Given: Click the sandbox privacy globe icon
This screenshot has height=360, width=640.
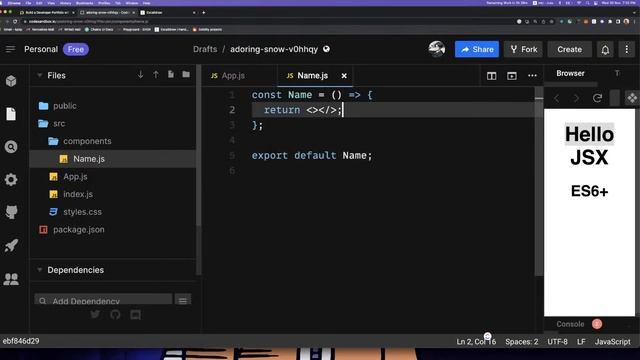Looking at the screenshot, I should (x=326, y=49).
